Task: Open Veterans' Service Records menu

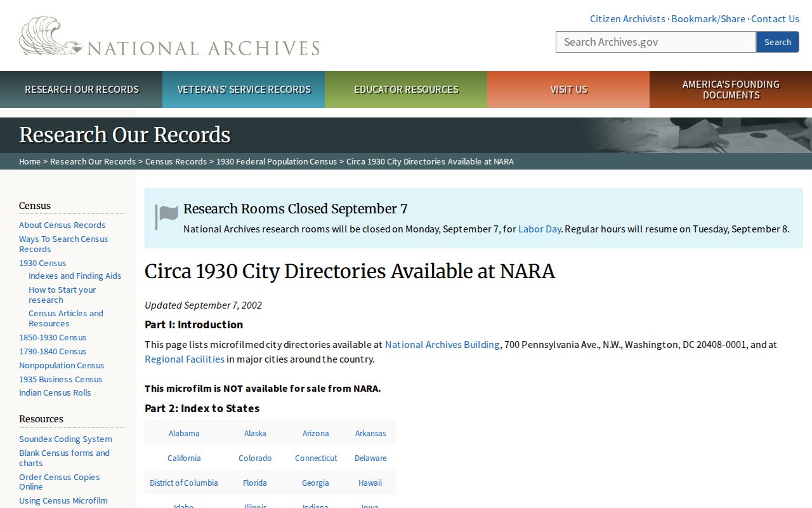Action: click(x=244, y=90)
